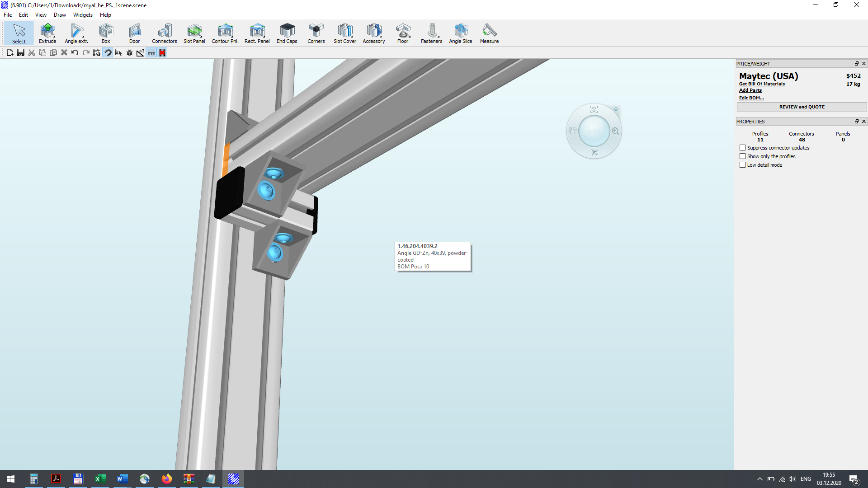
Task: Check Show only the profiles
Action: coord(742,156)
